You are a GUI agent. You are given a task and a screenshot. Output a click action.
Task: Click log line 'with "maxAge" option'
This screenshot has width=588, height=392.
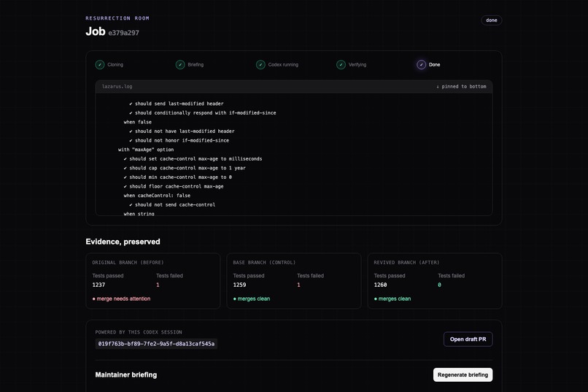pos(146,150)
